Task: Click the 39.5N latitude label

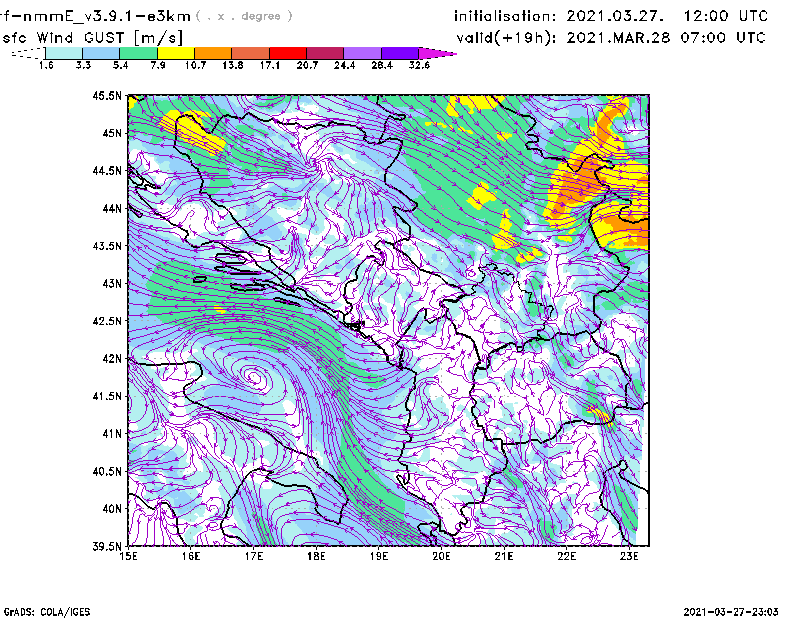Action: [107, 546]
